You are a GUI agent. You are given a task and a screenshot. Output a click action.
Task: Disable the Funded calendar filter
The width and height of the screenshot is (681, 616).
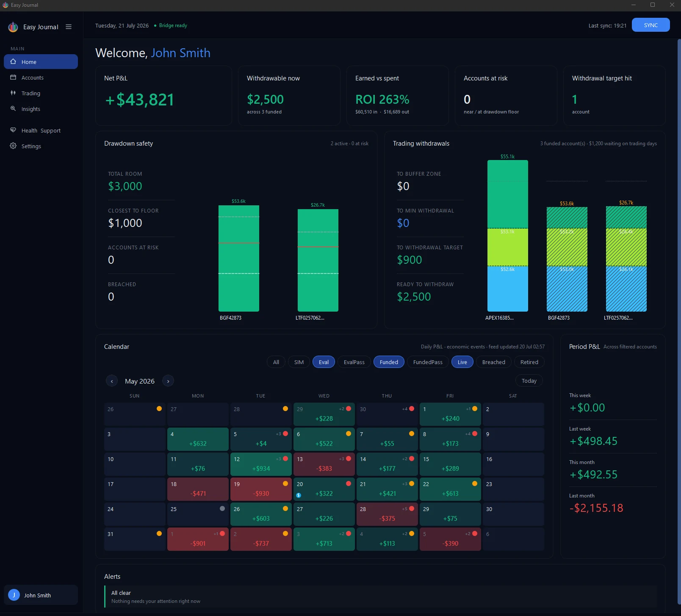tap(389, 362)
